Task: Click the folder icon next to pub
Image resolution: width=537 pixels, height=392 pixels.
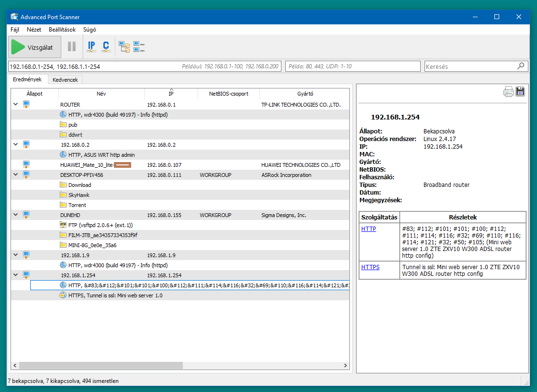Action: point(63,124)
